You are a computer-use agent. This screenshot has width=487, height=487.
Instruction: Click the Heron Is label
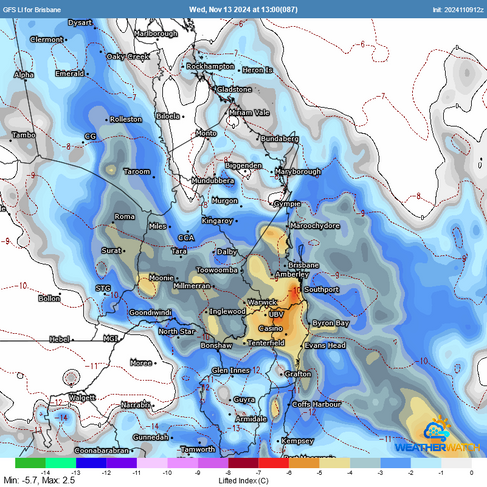[257, 70]
